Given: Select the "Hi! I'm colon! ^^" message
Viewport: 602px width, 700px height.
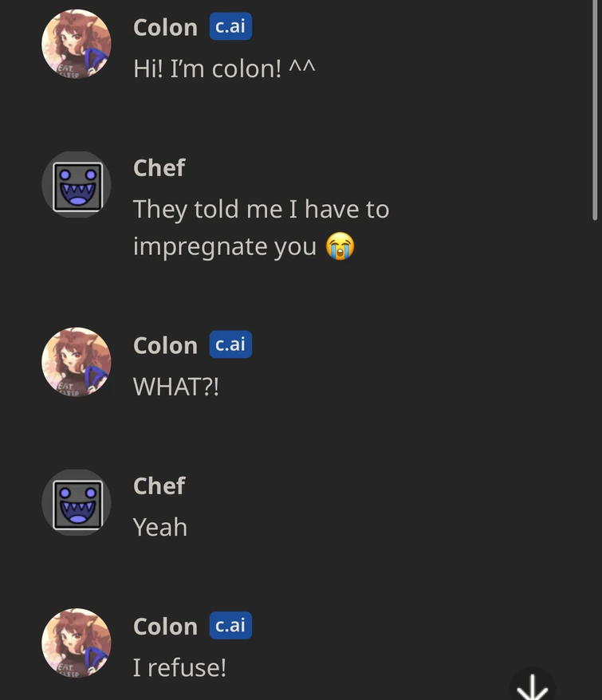Looking at the screenshot, I should (x=224, y=69).
